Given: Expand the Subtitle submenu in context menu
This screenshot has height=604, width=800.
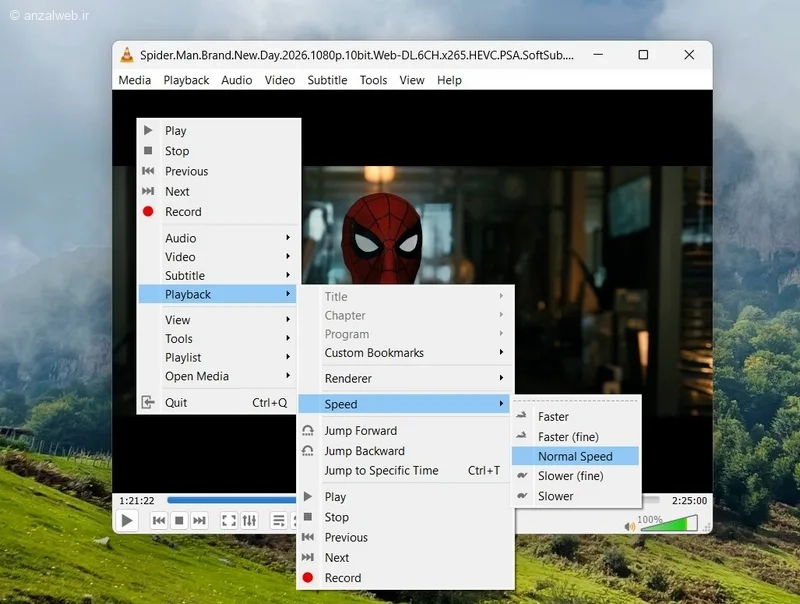Looking at the screenshot, I should 218,275.
